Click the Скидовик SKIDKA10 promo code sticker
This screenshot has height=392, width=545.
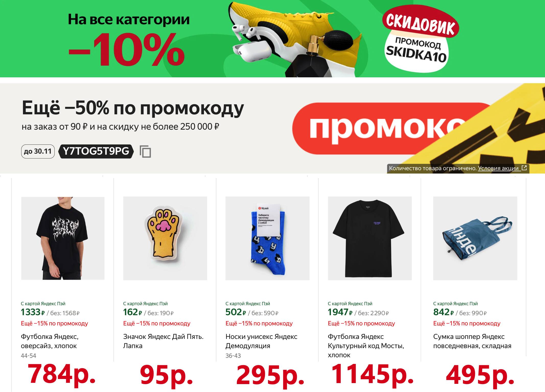point(419,39)
